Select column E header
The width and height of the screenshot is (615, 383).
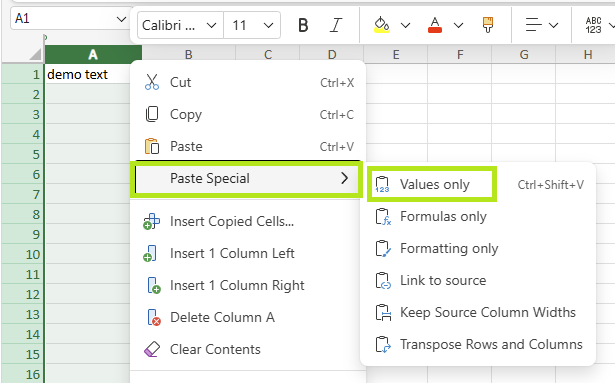point(395,54)
